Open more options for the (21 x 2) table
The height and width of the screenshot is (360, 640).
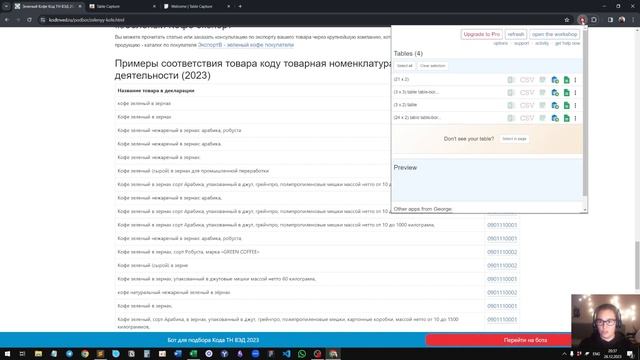coord(576,80)
